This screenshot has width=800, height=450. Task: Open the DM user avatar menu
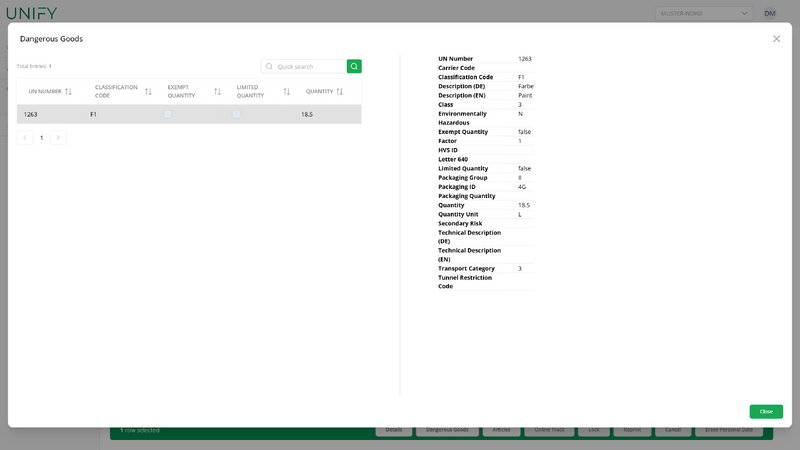(x=769, y=13)
